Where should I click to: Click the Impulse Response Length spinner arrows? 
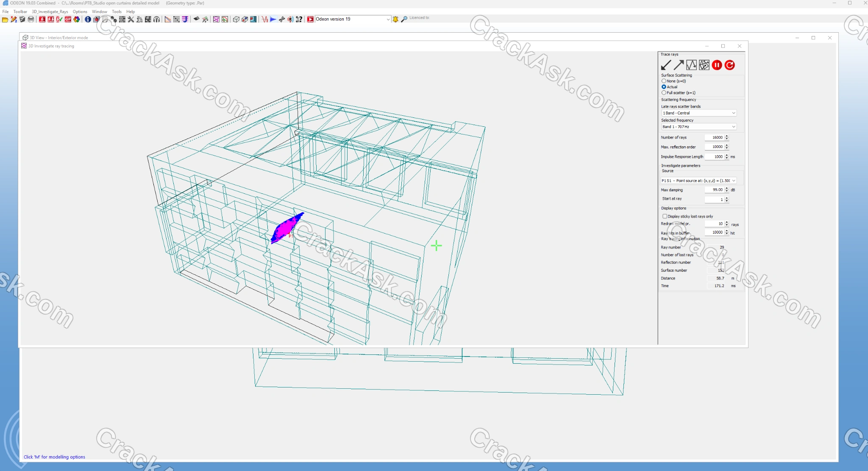coord(726,156)
